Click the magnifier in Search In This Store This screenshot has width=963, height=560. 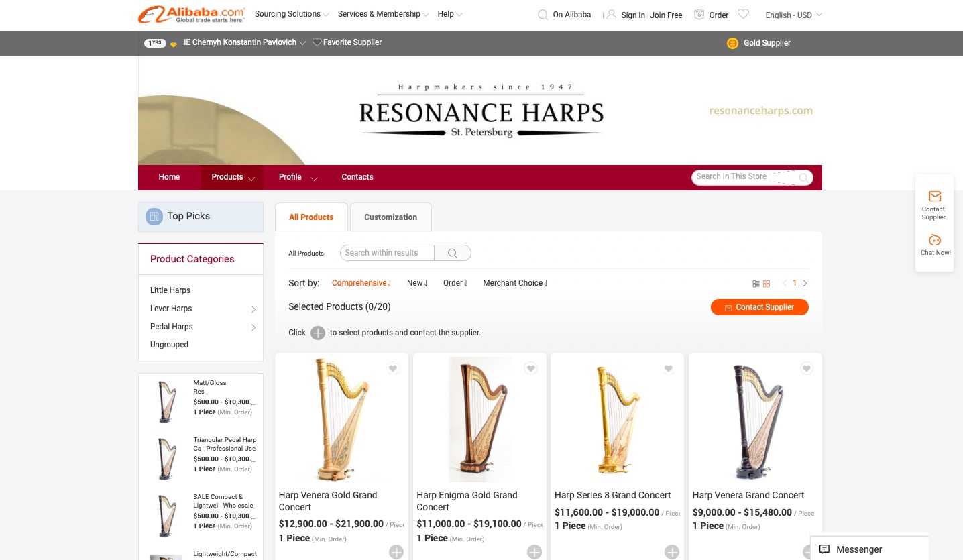point(803,178)
